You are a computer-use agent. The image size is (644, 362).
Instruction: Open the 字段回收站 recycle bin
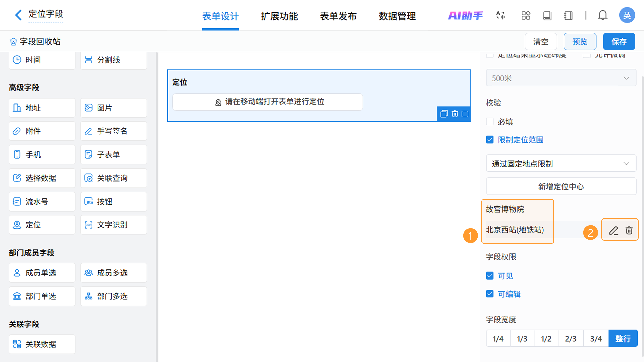(x=35, y=41)
